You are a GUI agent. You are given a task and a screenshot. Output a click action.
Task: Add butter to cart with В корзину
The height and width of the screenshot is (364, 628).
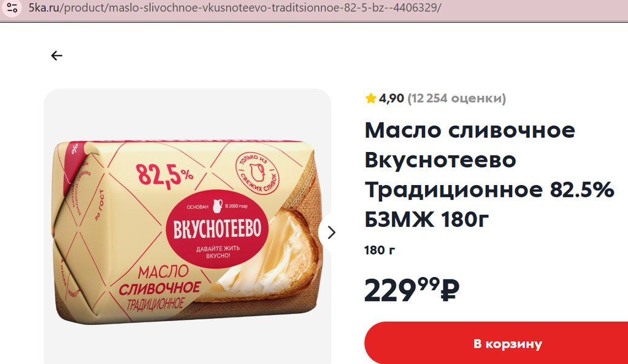[508, 344]
